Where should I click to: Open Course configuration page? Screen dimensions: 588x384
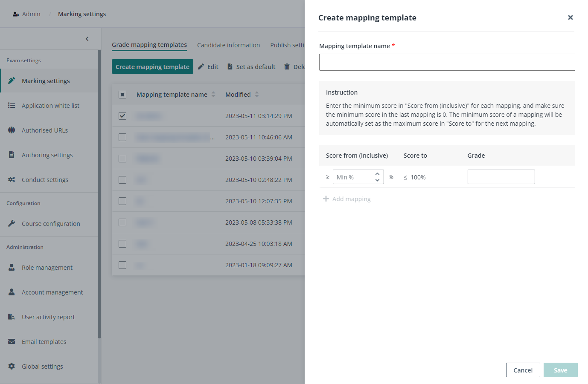click(x=49, y=223)
